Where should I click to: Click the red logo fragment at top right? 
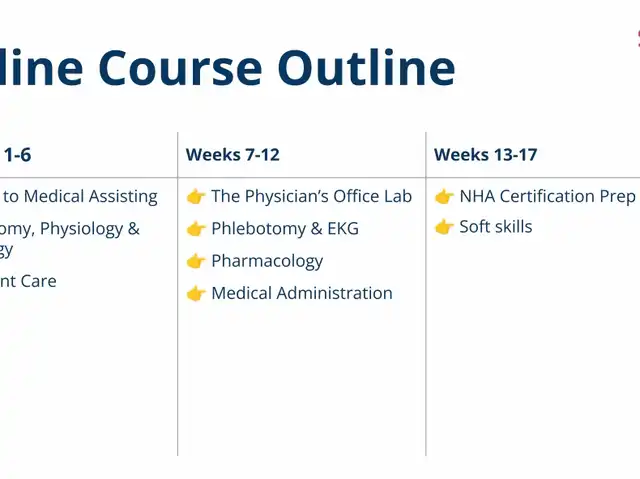636,39
